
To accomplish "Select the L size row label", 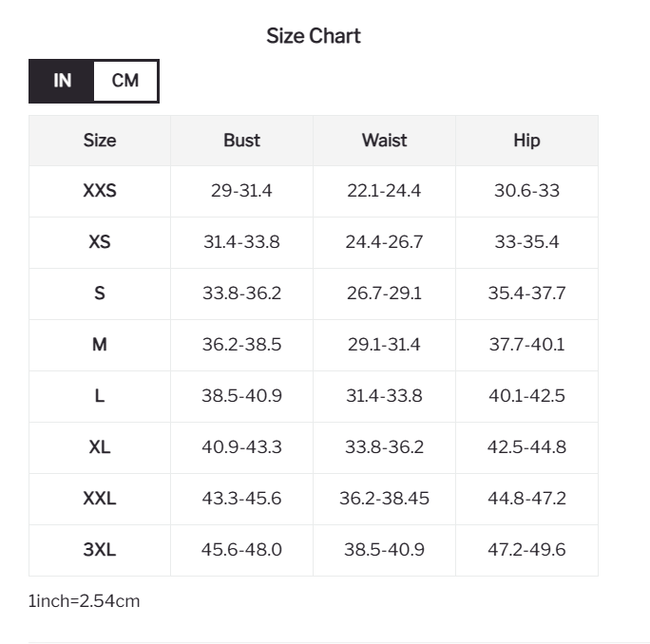I will [x=100, y=396].
